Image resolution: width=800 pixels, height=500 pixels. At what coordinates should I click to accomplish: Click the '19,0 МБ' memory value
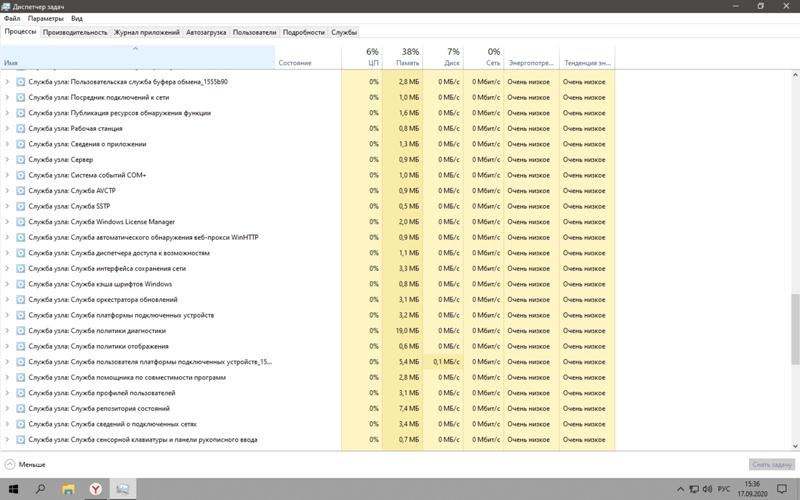[x=409, y=331]
